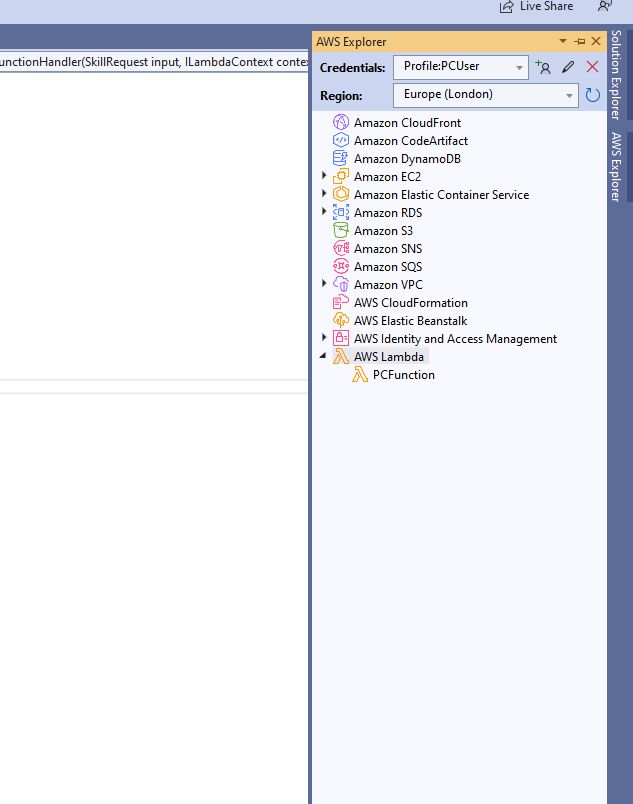Click the PCFunction lambda icon
This screenshot has height=804, width=633.
[x=360, y=374]
